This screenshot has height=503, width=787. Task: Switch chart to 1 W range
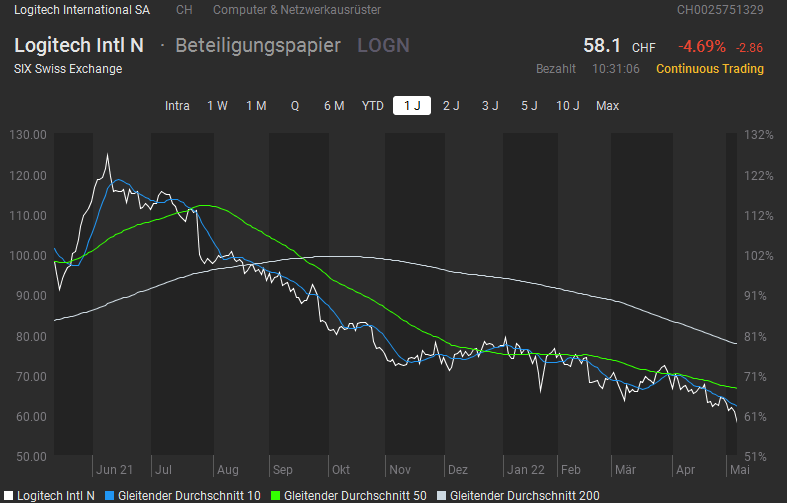(x=217, y=106)
